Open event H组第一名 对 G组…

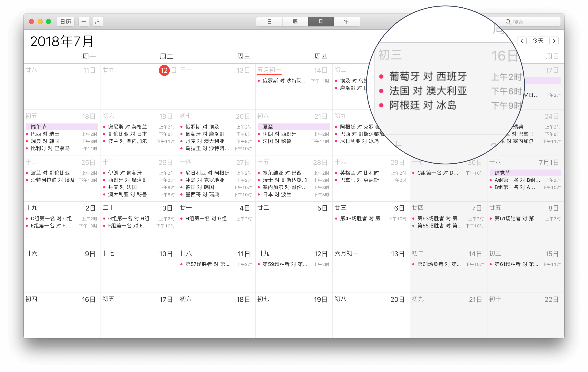click(216, 219)
